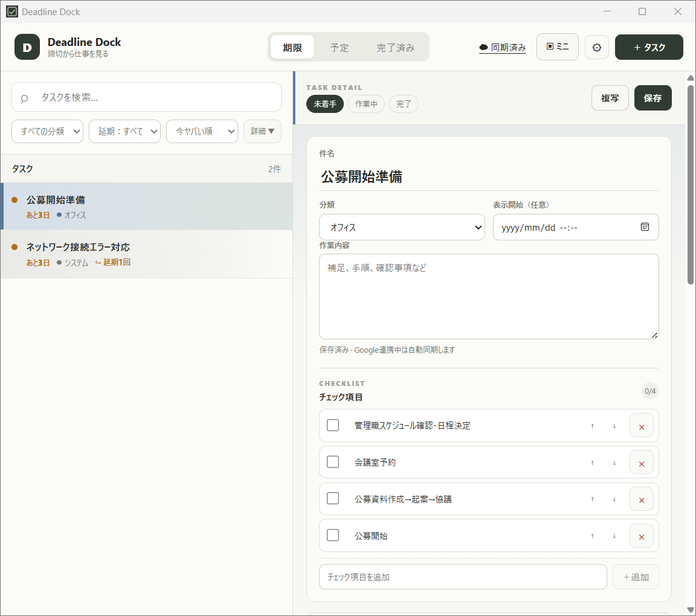Switch to the 予定 tab
Screen dimensions: 696x616
(x=340, y=47)
